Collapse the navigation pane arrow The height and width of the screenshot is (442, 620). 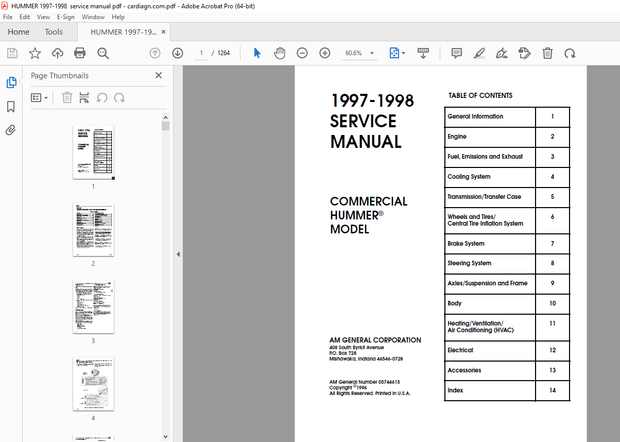pos(178,254)
